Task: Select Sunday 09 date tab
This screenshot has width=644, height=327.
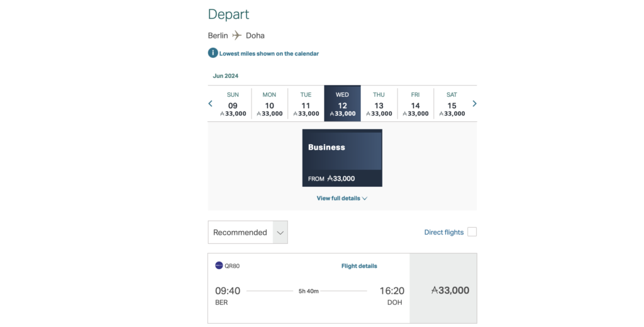Action: click(233, 104)
